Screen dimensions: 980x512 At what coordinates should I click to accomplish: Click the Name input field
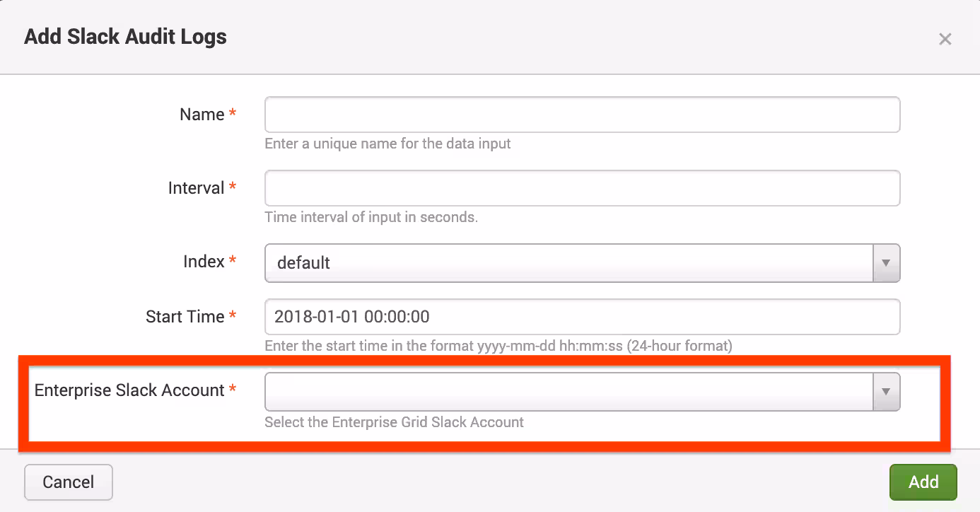click(x=581, y=115)
